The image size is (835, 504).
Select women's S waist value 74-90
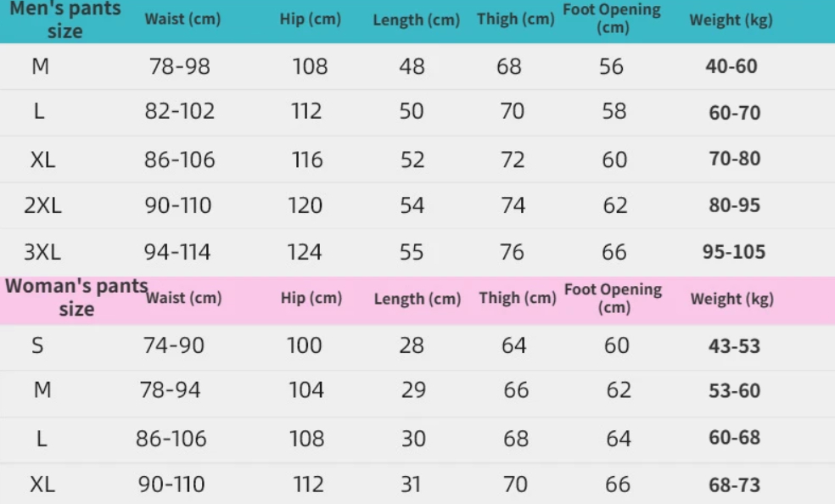coord(173,346)
